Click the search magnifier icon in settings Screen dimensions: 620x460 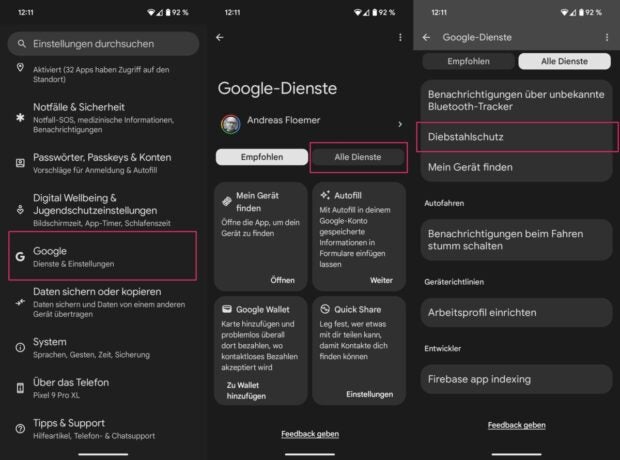[22, 44]
